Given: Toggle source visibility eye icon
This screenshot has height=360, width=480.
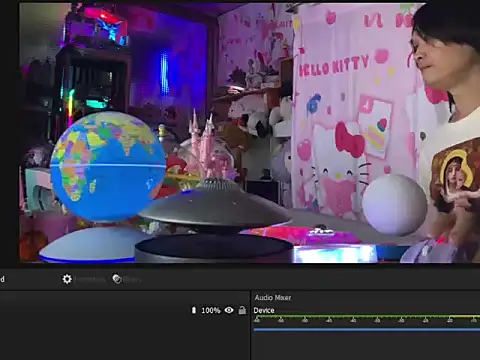Looking at the screenshot, I should [x=229, y=310].
